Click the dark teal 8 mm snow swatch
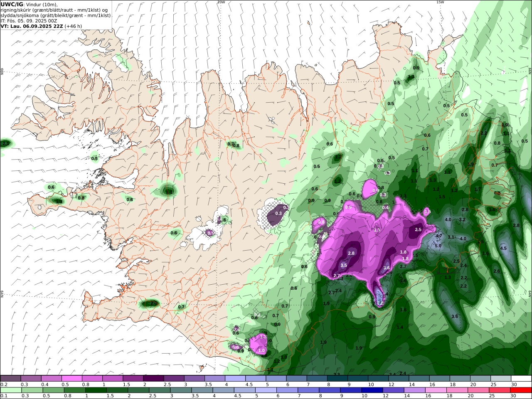The image size is (532, 399). tap(337, 379)
